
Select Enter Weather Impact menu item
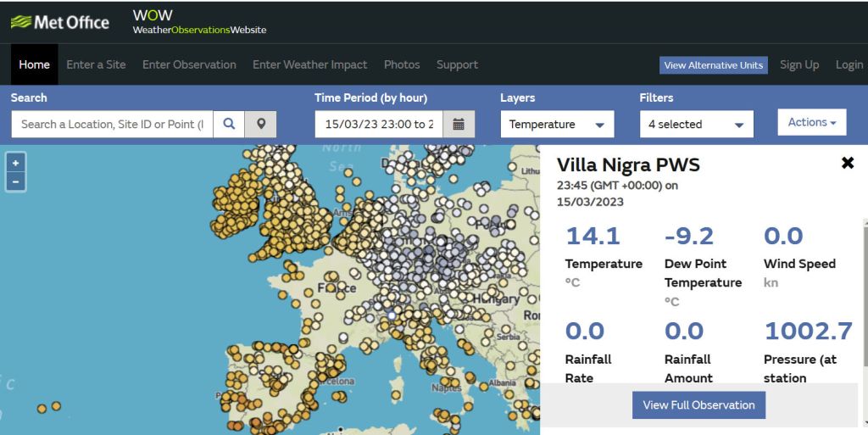click(x=309, y=64)
